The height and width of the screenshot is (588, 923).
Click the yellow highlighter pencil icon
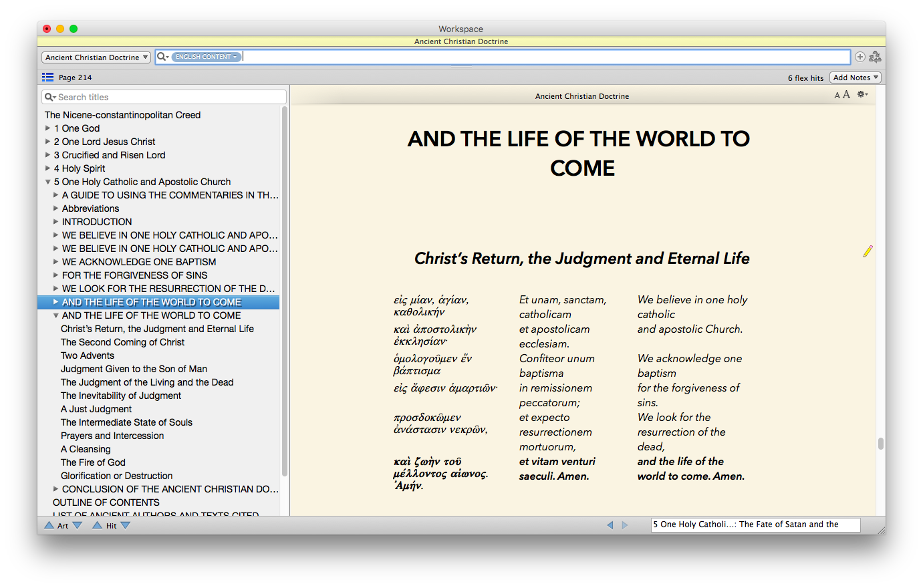pyautogui.click(x=868, y=251)
